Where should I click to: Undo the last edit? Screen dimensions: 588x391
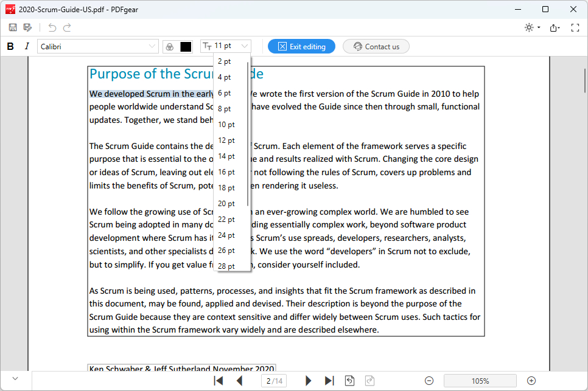tap(52, 27)
